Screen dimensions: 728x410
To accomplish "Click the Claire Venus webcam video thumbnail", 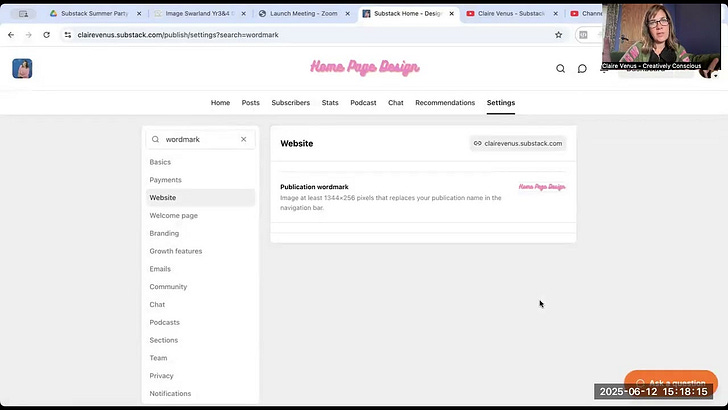I will [661, 37].
